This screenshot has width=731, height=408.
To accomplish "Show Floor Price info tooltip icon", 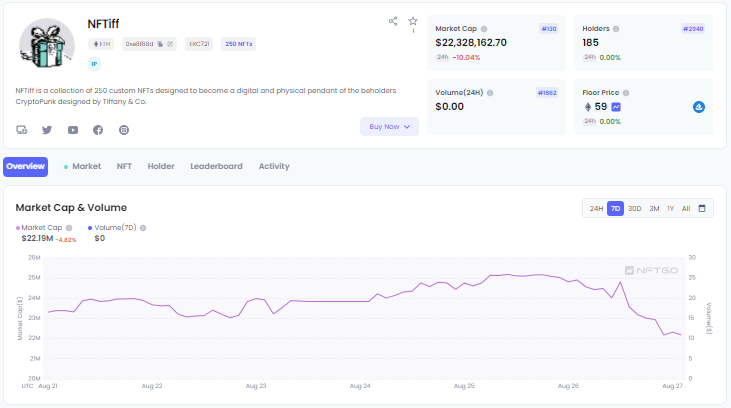I will (626, 93).
